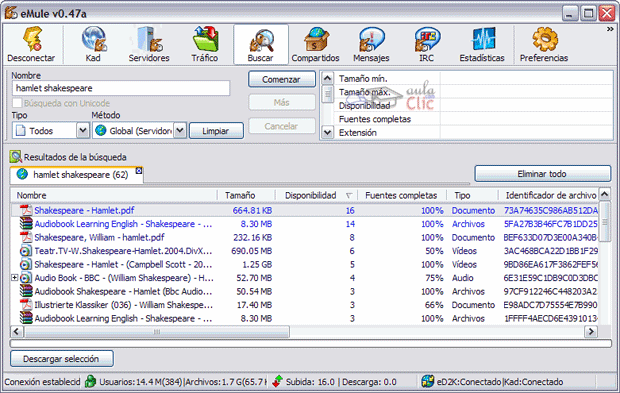This screenshot has width=620, height=393.
Task: Sort results by Tamaño column header
Action: pyautogui.click(x=246, y=195)
